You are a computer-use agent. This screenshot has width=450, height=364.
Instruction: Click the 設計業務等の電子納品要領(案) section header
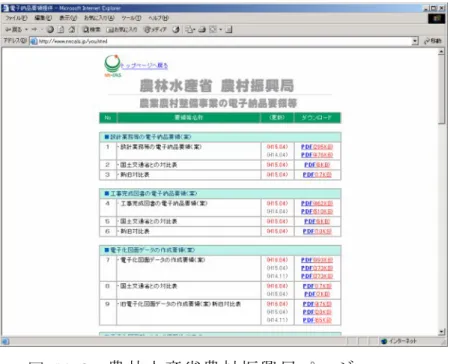pyautogui.click(x=220, y=137)
